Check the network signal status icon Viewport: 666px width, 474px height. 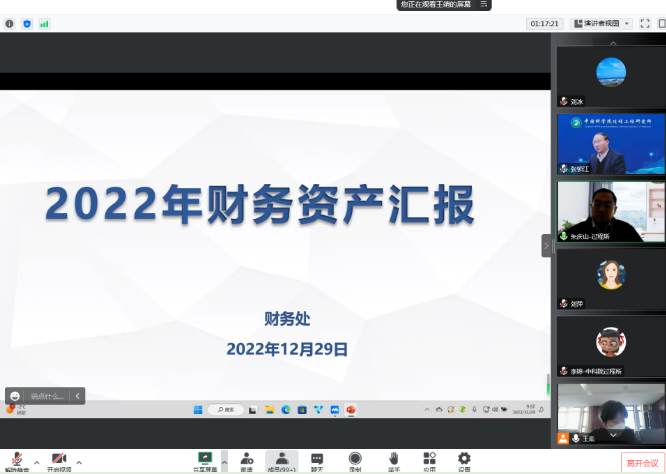tap(44, 23)
